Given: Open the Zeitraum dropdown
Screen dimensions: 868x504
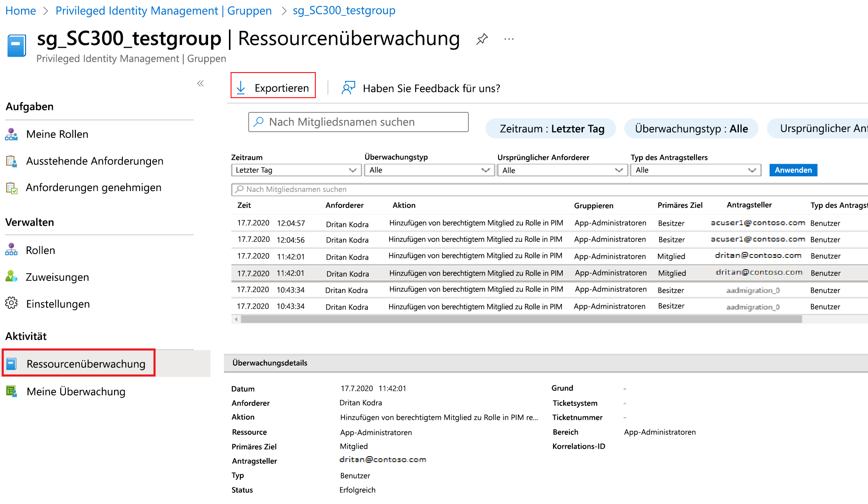Looking at the screenshot, I should [x=296, y=170].
